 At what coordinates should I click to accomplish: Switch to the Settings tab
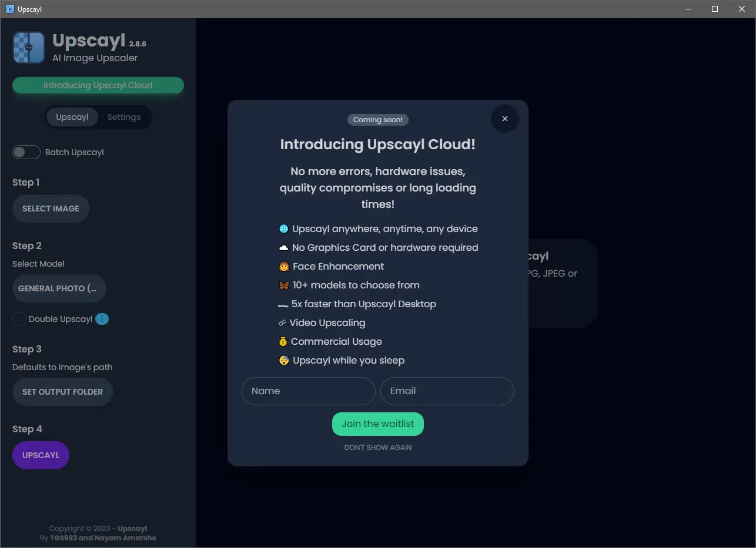(x=123, y=117)
